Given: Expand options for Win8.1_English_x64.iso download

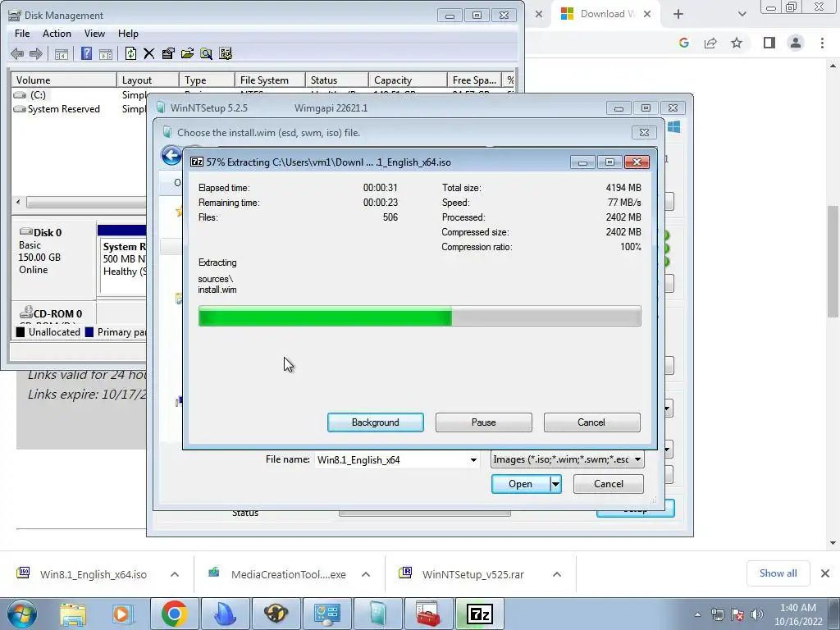Looking at the screenshot, I should (175, 574).
